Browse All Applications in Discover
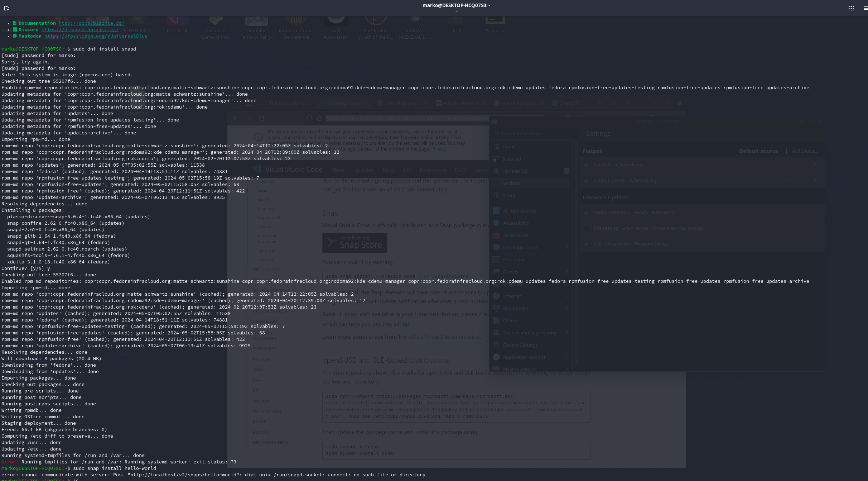 point(519,211)
